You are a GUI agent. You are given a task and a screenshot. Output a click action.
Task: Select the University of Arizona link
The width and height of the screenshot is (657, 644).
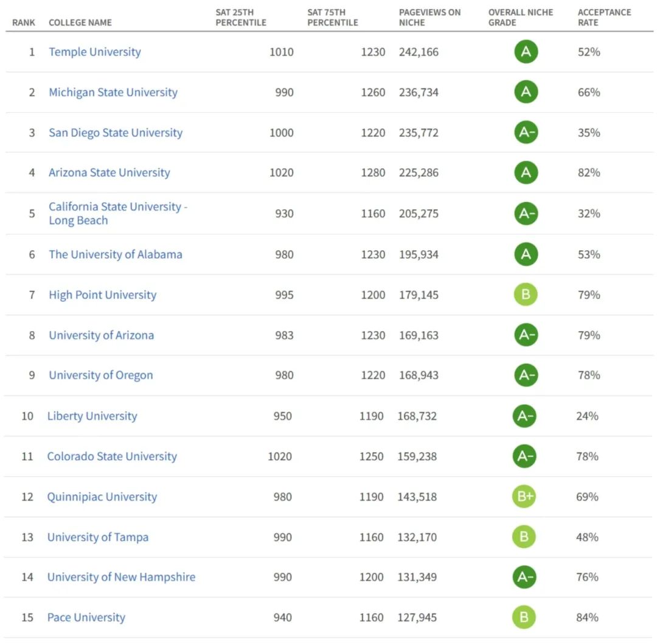tap(102, 335)
